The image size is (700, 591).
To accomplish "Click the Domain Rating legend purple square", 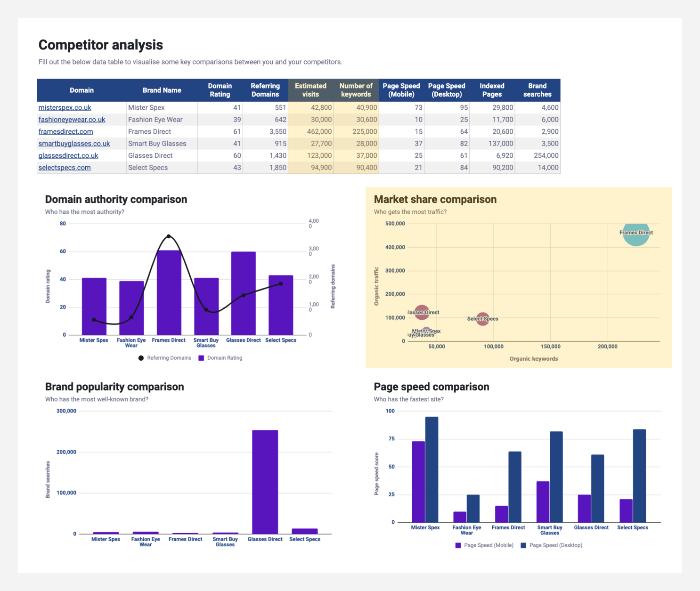I will pyautogui.click(x=201, y=358).
